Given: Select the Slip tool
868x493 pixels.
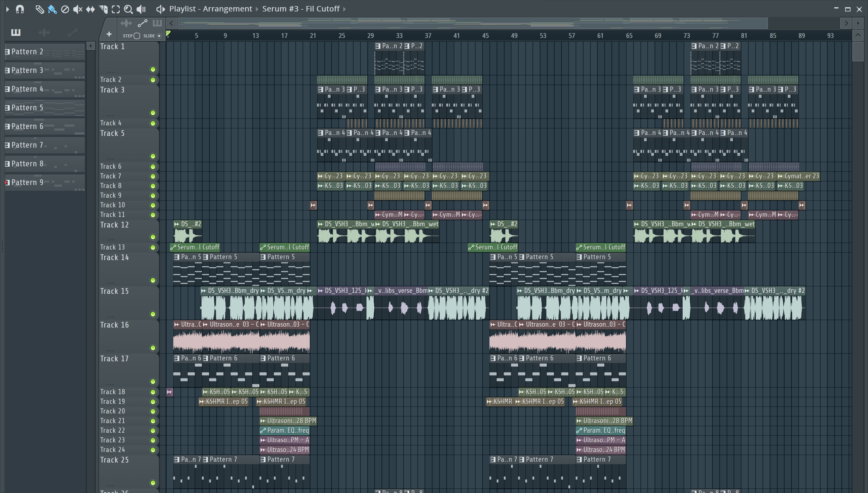Looking at the screenshot, I should [90, 9].
